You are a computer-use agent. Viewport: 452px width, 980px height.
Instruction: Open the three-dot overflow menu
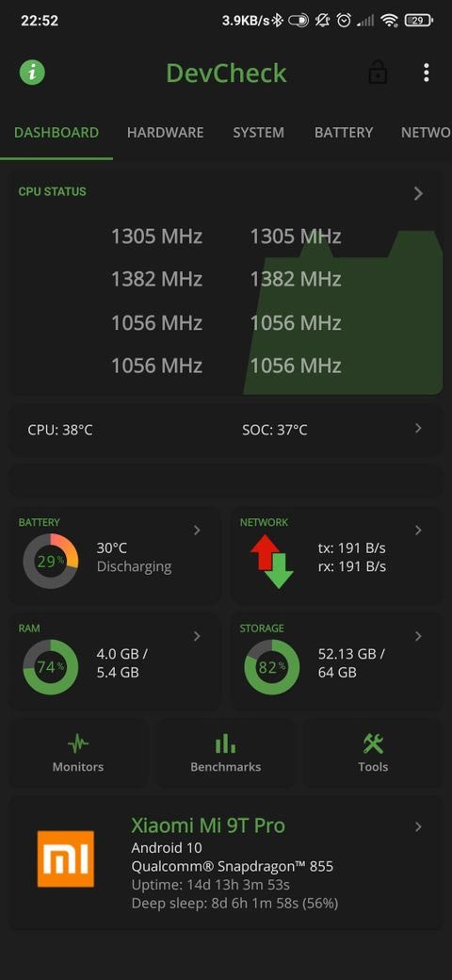[x=427, y=73]
